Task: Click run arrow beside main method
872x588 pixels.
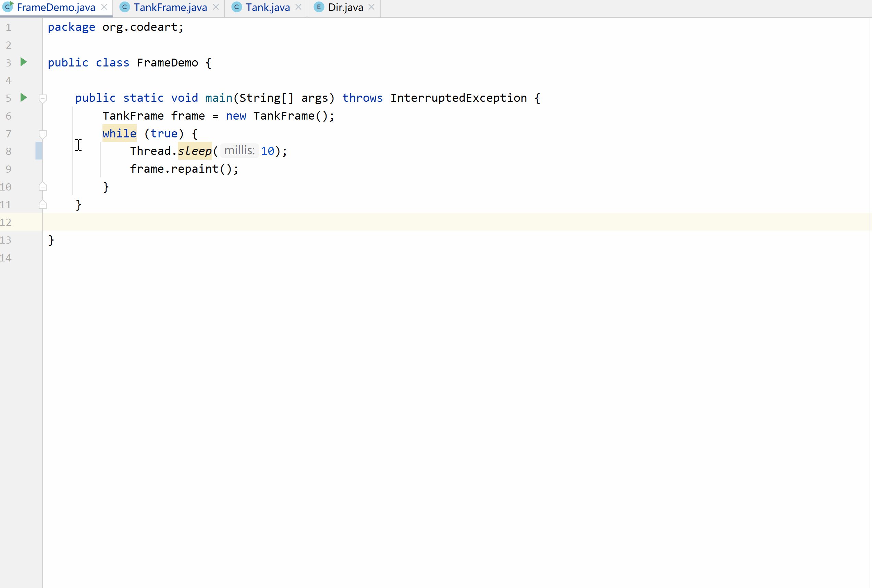Action: (24, 98)
